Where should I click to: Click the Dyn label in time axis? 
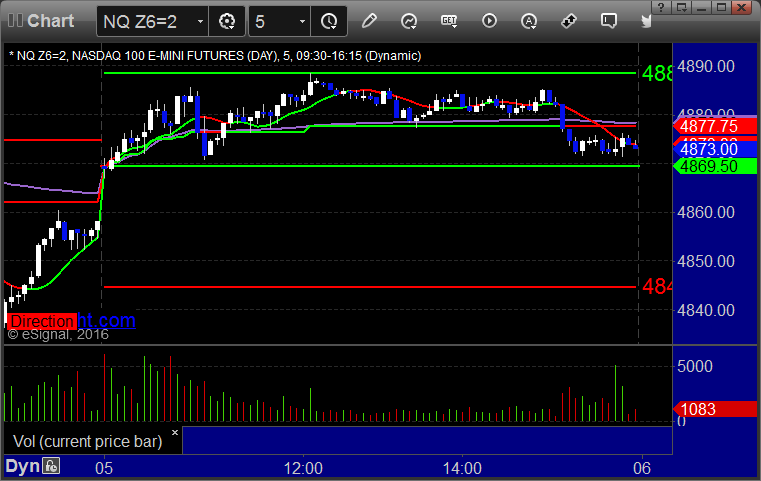[22, 466]
